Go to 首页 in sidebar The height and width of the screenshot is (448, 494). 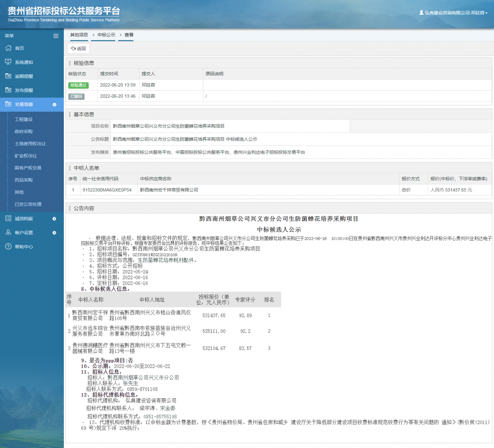tap(19, 48)
